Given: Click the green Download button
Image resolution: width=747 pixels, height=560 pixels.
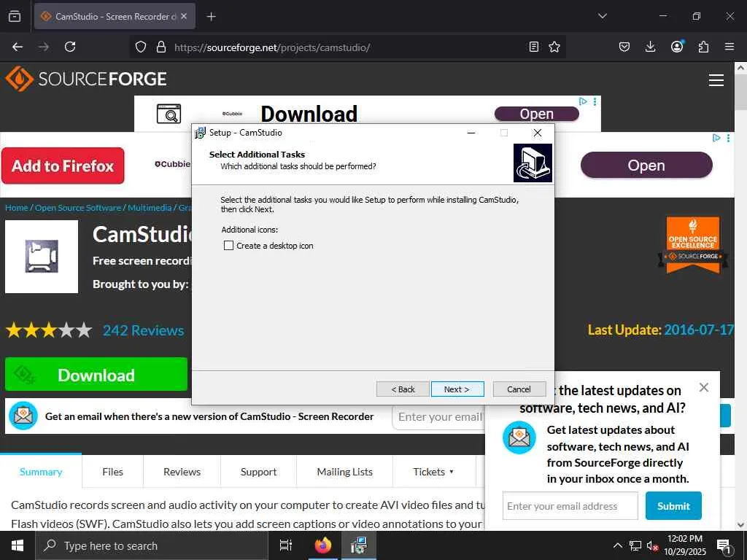Looking at the screenshot, I should (x=96, y=374).
